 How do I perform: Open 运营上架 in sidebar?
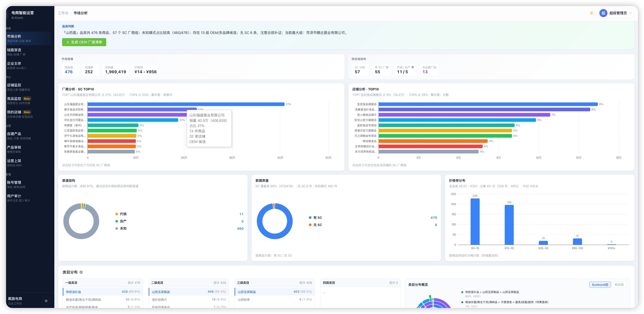29,163
